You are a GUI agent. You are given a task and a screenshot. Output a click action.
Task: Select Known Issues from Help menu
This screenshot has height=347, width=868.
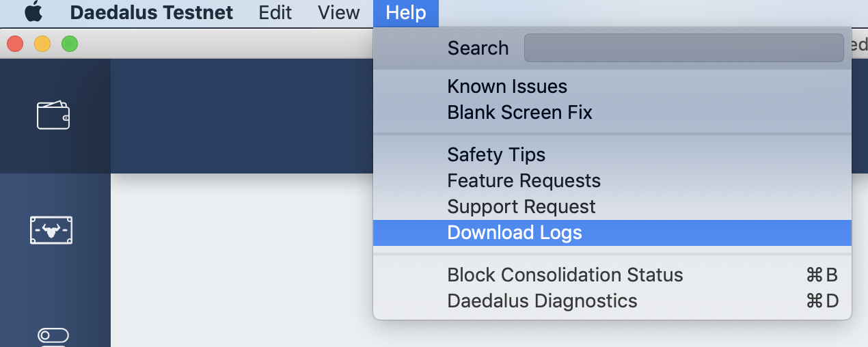pyautogui.click(x=507, y=87)
